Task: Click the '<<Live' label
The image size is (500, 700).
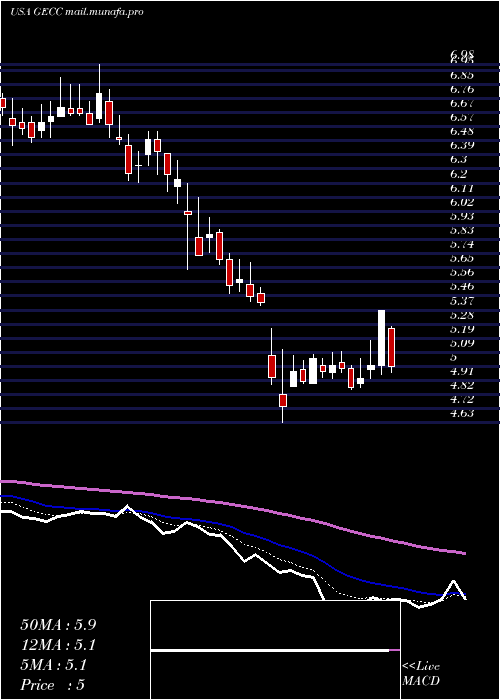Action: click(421, 667)
